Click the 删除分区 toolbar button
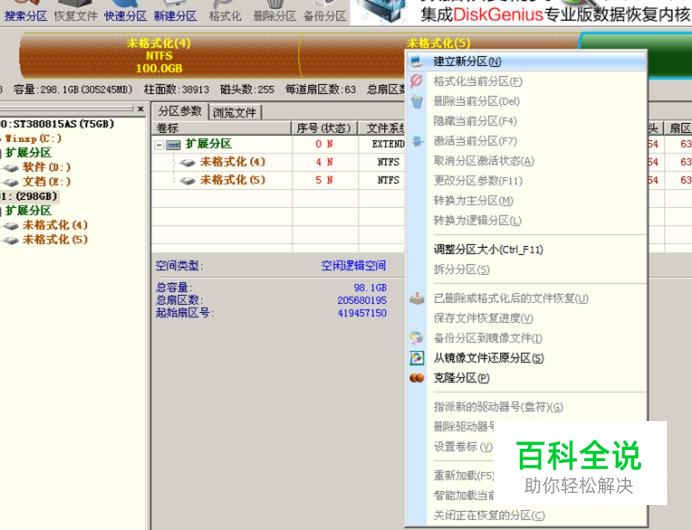Screen dimensions: 692x530 275,12
